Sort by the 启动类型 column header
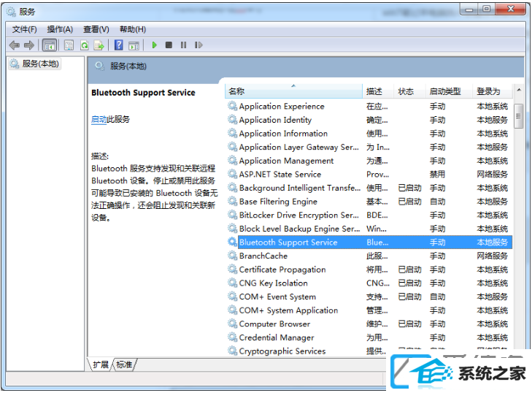Image resolution: width=532 pixels, height=393 pixels. coord(449,91)
